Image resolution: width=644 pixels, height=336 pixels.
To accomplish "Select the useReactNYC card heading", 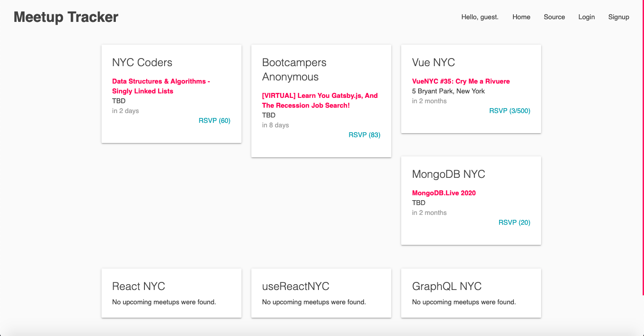I will click(x=296, y=286).
